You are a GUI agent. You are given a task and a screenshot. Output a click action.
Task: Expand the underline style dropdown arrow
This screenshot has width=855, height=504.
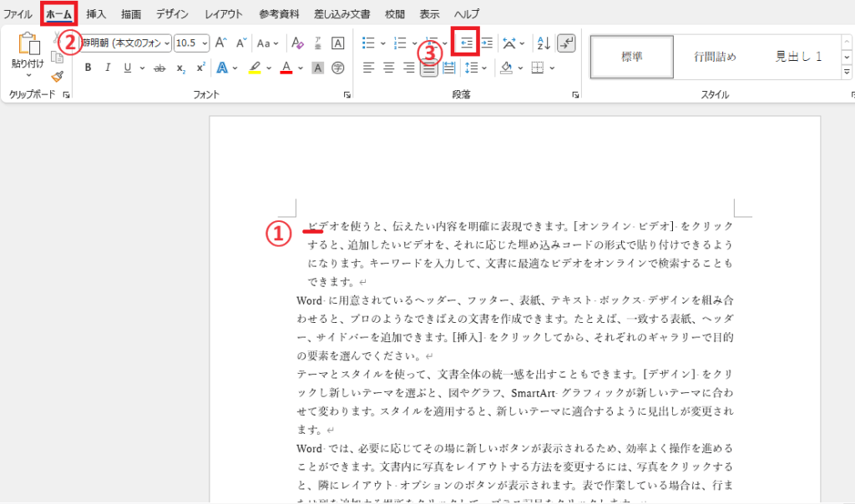[x=142, y=68]
